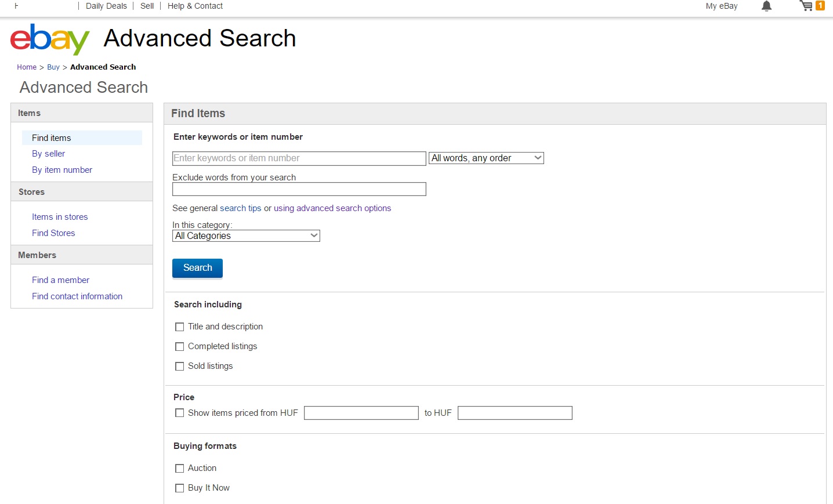Open the search tips link
The height and width of the screenshot is (504, 833).
click(x=241, y=208)
